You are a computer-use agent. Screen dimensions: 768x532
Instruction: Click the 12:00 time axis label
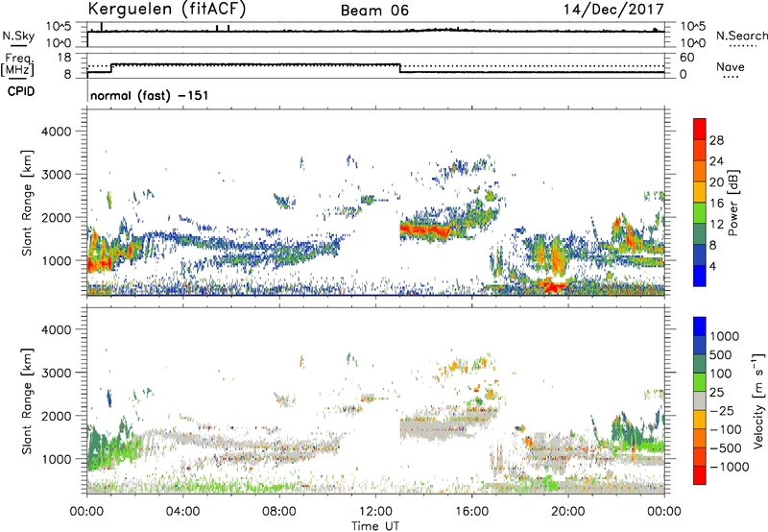point(375,512)
